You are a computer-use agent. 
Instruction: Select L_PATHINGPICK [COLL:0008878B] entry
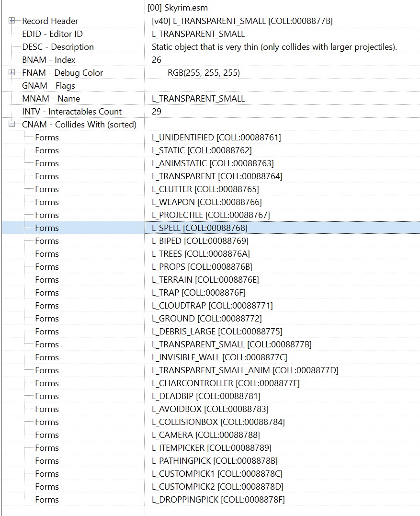215,461
